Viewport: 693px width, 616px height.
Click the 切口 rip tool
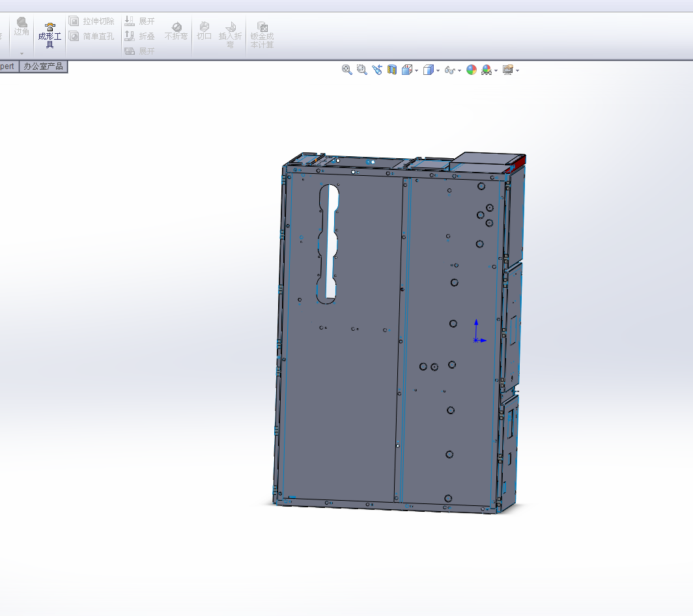tap(204, 31)
